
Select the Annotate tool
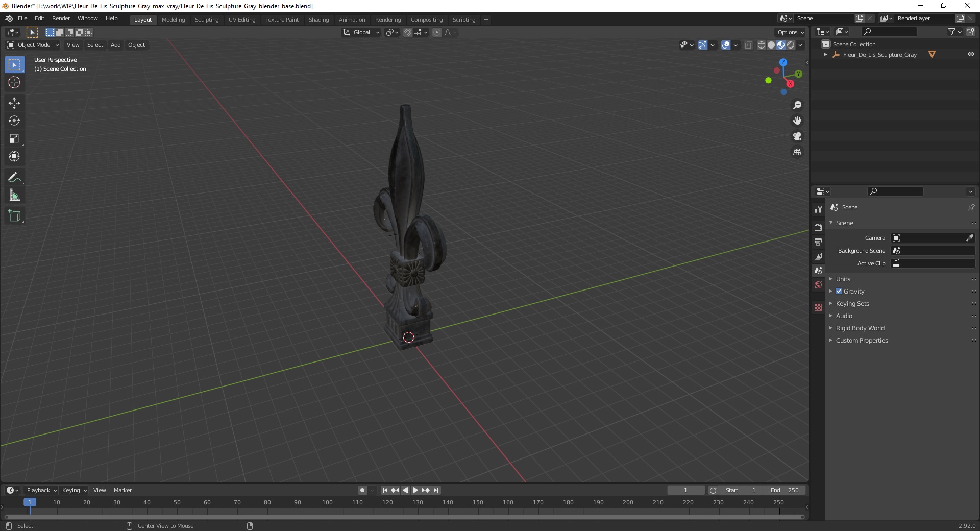click(14, 178)
